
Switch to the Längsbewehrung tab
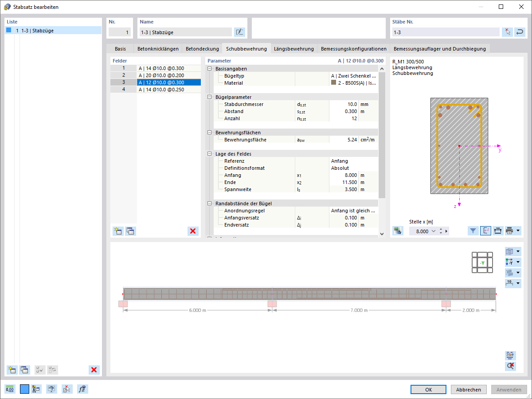coord(294,49)
